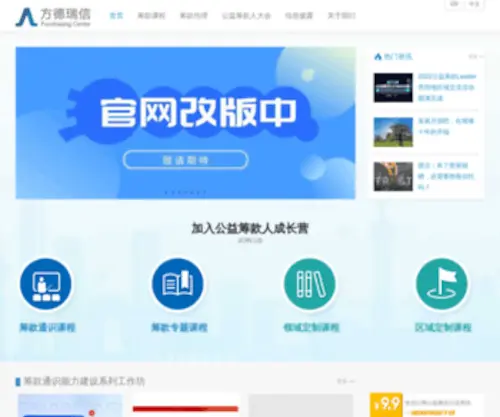Click the 筹款专题课程 open book icon

click(178, 284)
